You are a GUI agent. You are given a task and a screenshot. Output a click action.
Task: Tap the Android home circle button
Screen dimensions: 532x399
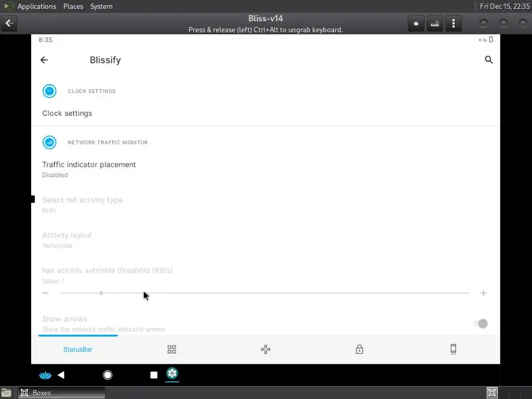click(108, 375)
